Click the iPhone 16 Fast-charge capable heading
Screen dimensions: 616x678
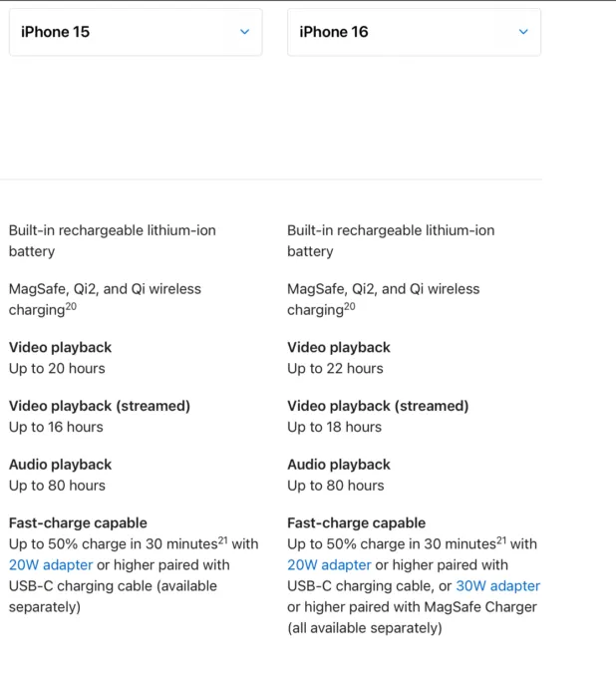coord(356,522)
